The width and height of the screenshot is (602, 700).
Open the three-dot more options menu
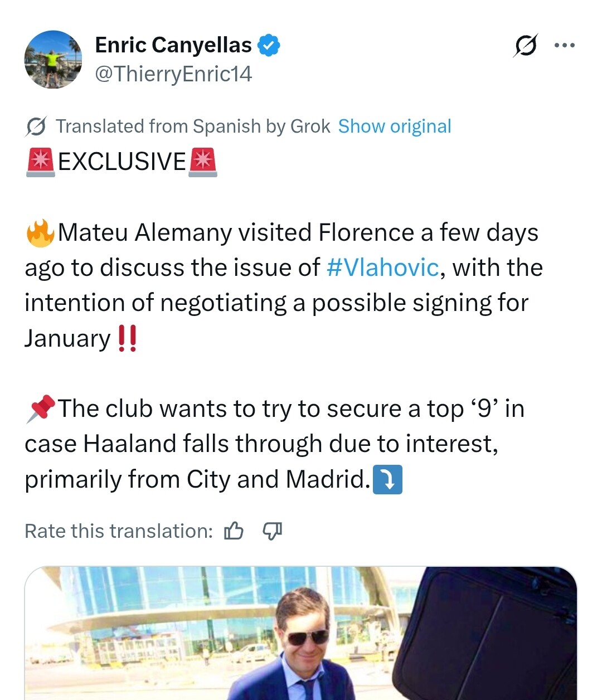[x=564, y=46]
